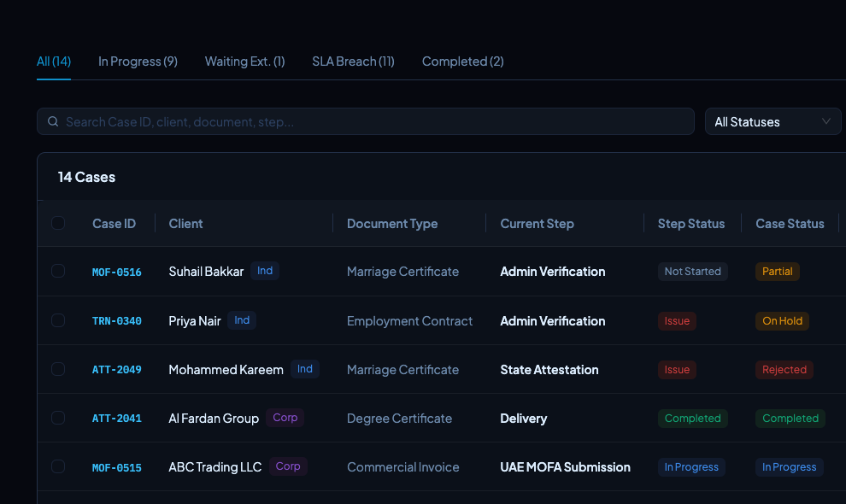Click the Case Status column header
This screenshot has height=504, width=846.
coord(790,224)
